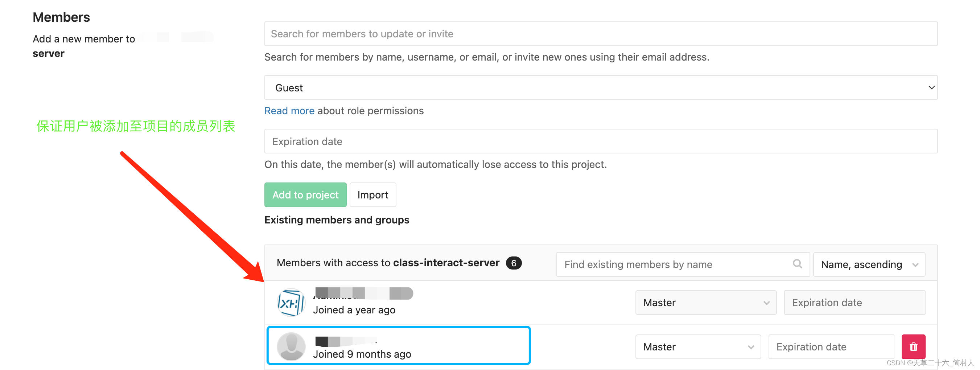Open the Name, ascending sort dropdown
The image size is (980, 370).
pos(869,264)
